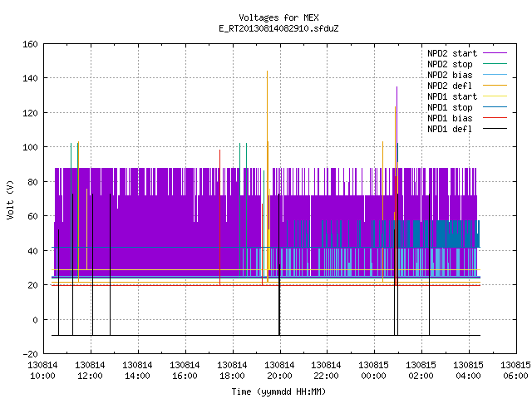Click the "Volt (V)" y-axis label
This screenshot has height=399, width=532.
[10, 199]
